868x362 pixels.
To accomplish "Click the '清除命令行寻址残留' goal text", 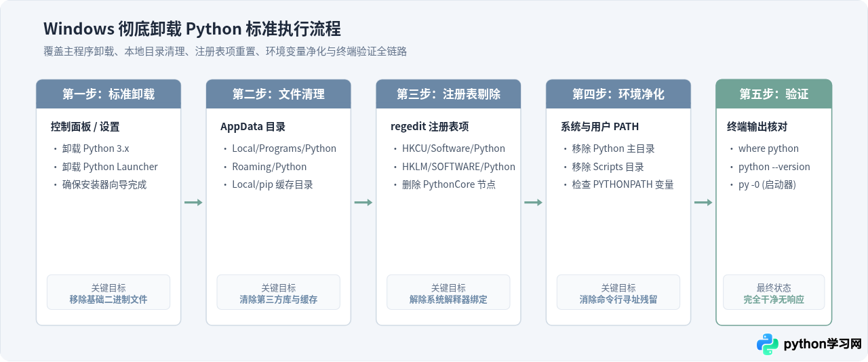I will 618,299.
